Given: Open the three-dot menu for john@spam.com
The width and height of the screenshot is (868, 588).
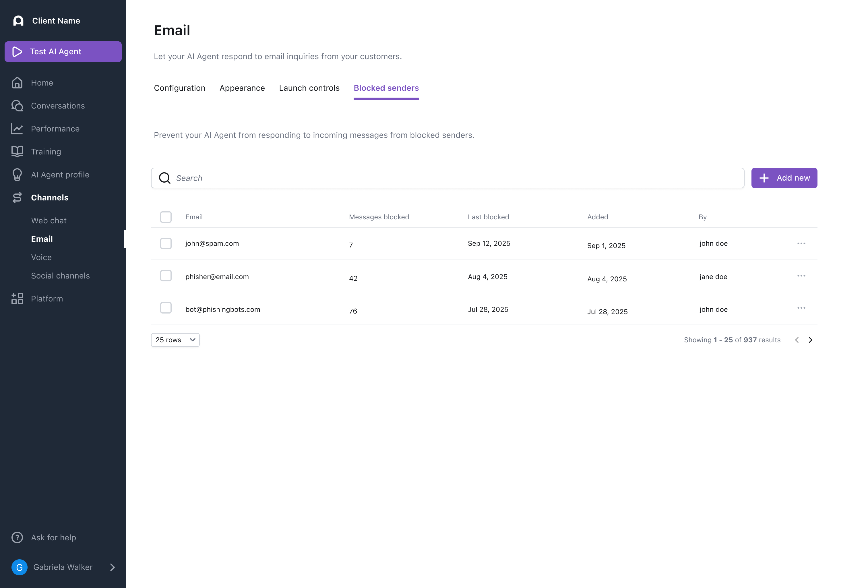Looking at the screenshot, I should click(801, 243).
